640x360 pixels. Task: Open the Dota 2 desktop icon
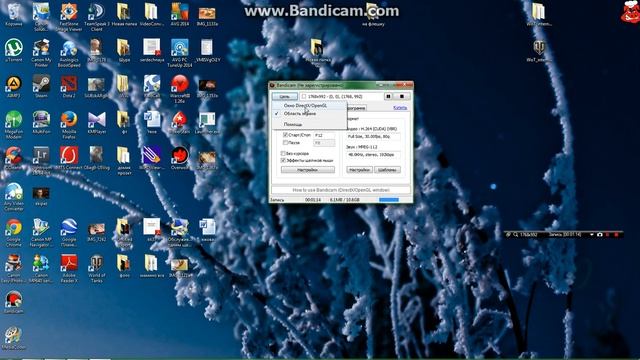(x=69, y=86)
